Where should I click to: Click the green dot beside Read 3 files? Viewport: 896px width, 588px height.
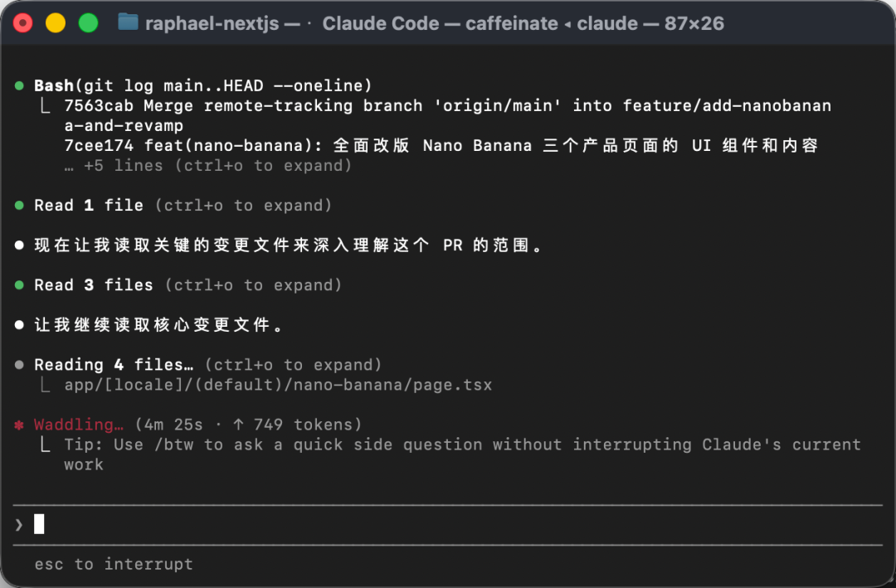[x=19, y=285]
